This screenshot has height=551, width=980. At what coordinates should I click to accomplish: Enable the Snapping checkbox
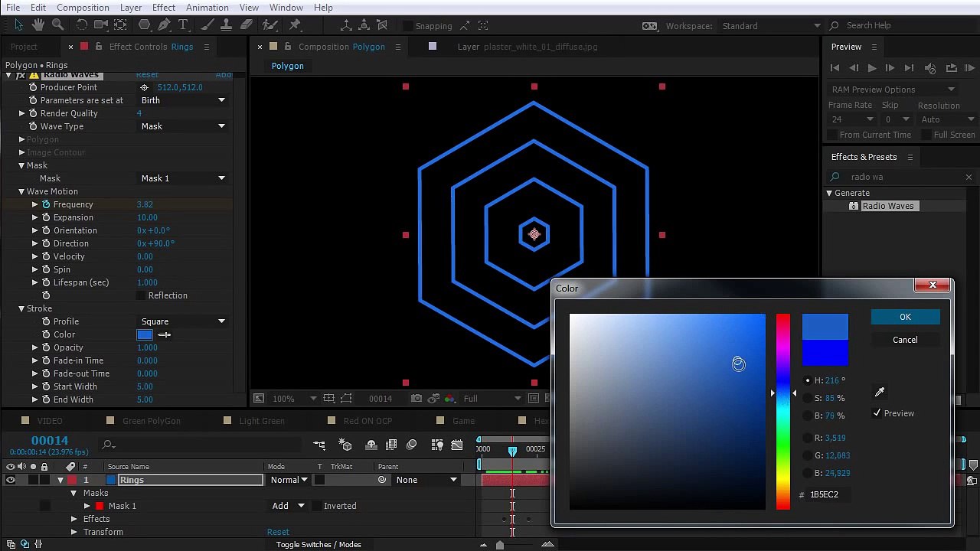408,26
